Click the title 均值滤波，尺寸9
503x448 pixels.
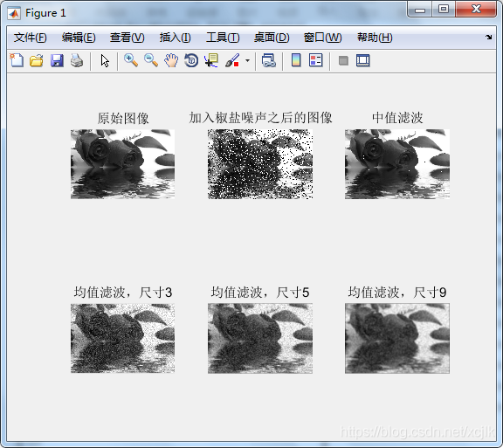(x=397, y=293)
